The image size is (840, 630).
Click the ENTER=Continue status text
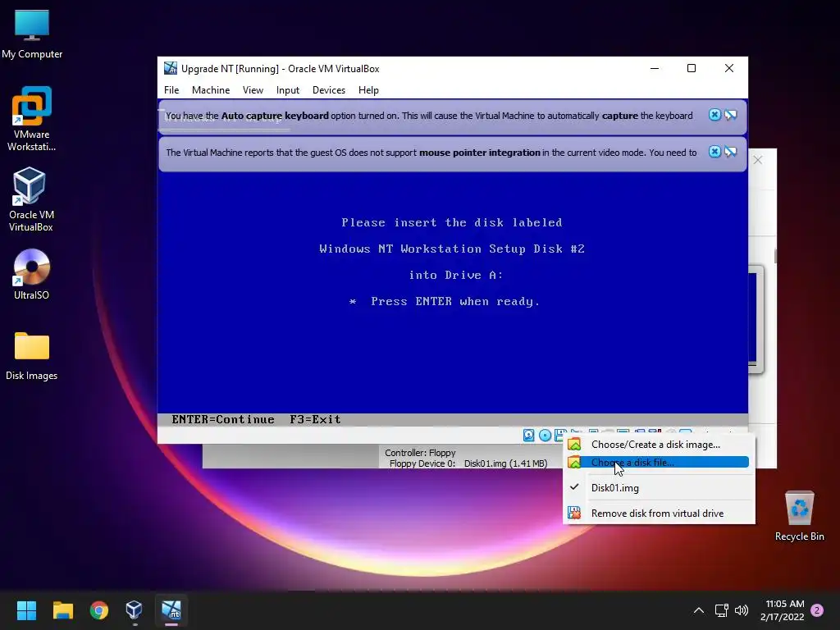click(223, 419)
